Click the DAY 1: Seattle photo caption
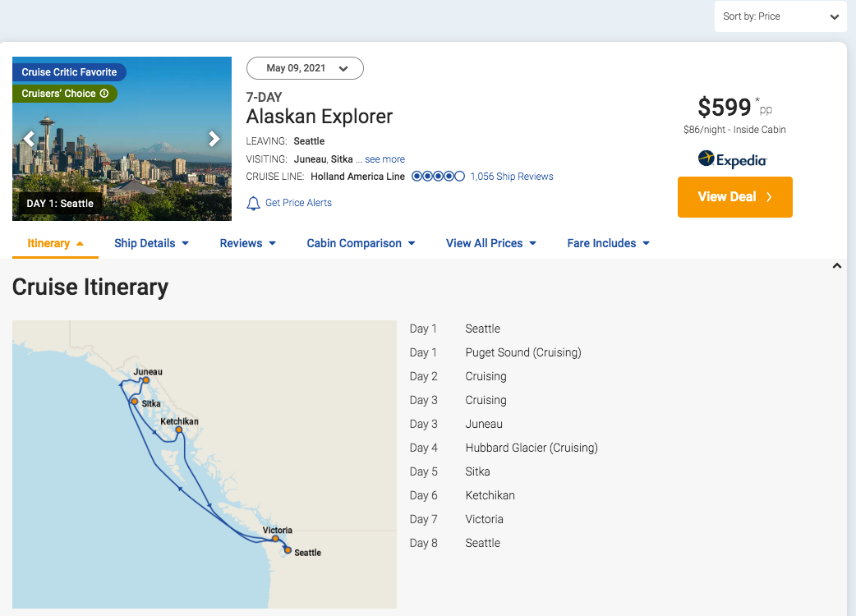856x616 pixels. 60,204
